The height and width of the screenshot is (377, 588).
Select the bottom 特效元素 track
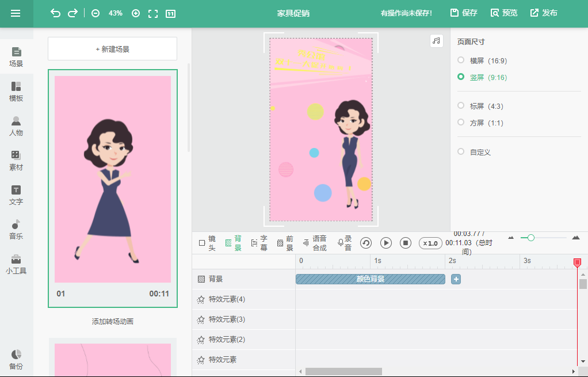tap(244, 360)
